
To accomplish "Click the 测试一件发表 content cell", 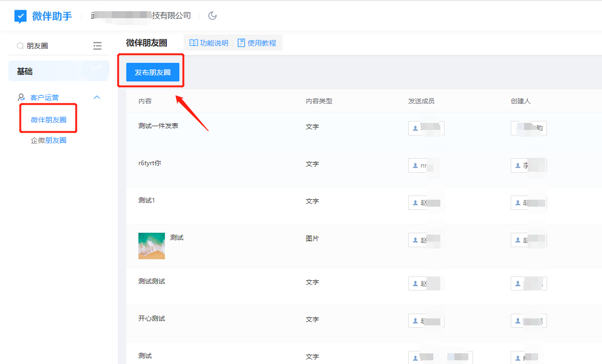I will [158, 126].
